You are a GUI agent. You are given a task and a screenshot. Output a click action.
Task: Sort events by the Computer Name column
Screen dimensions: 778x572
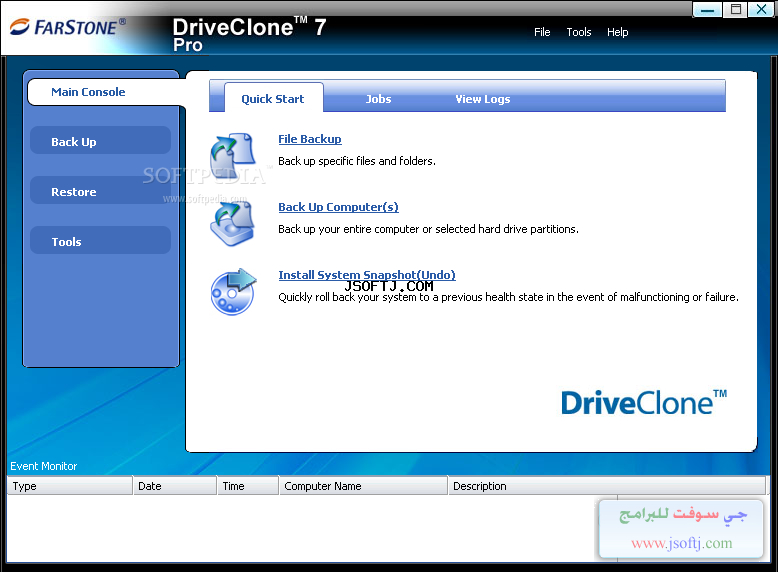tap(363, 486)
